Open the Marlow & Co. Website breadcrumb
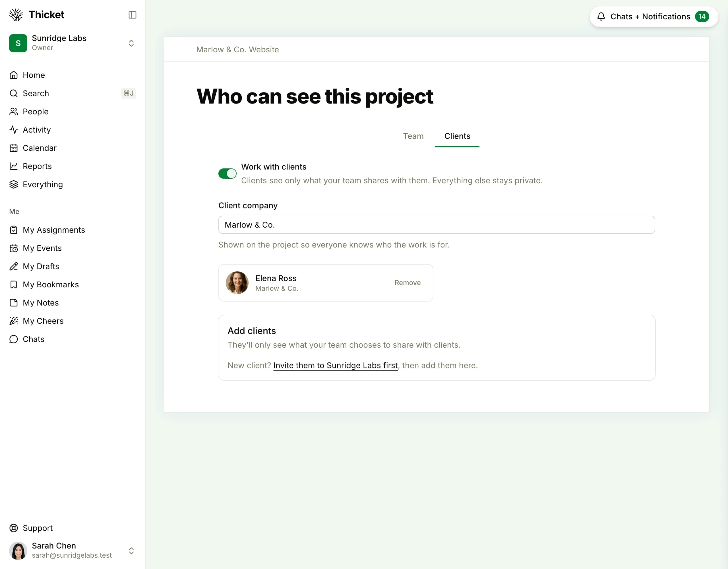 click(x=237, y=50)
